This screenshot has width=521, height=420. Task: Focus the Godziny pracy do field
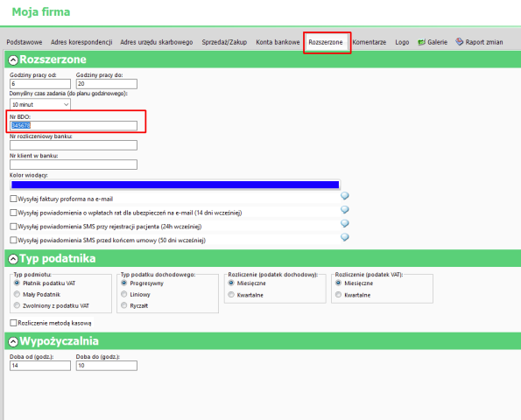[x=106, y=84]
